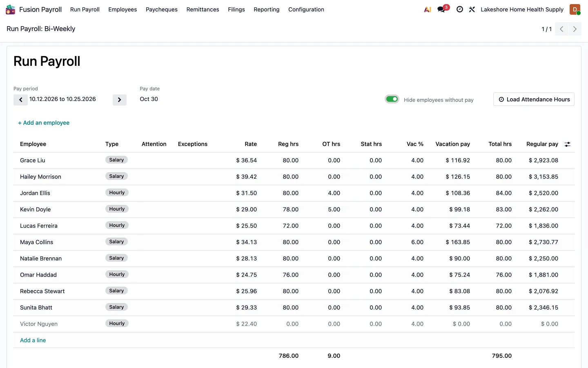
Task: Select employee Natalie Brennan
Action: click(41, 258)
